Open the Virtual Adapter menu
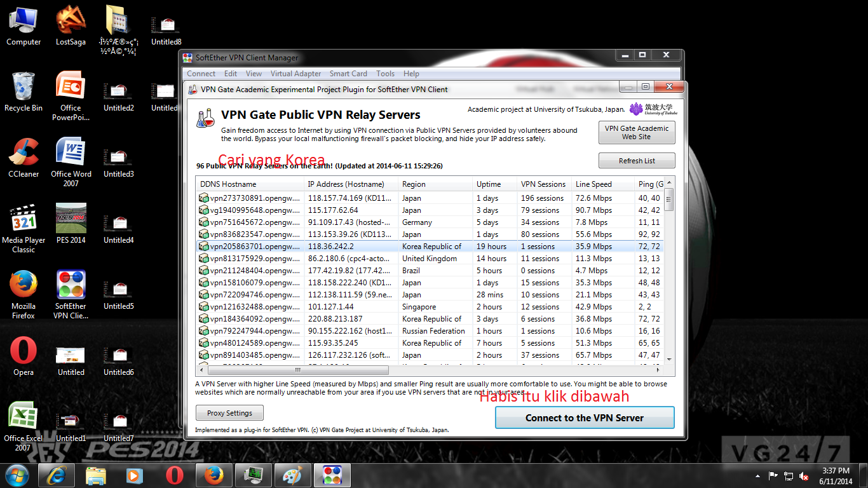The image size is (868, 488). 296,74
